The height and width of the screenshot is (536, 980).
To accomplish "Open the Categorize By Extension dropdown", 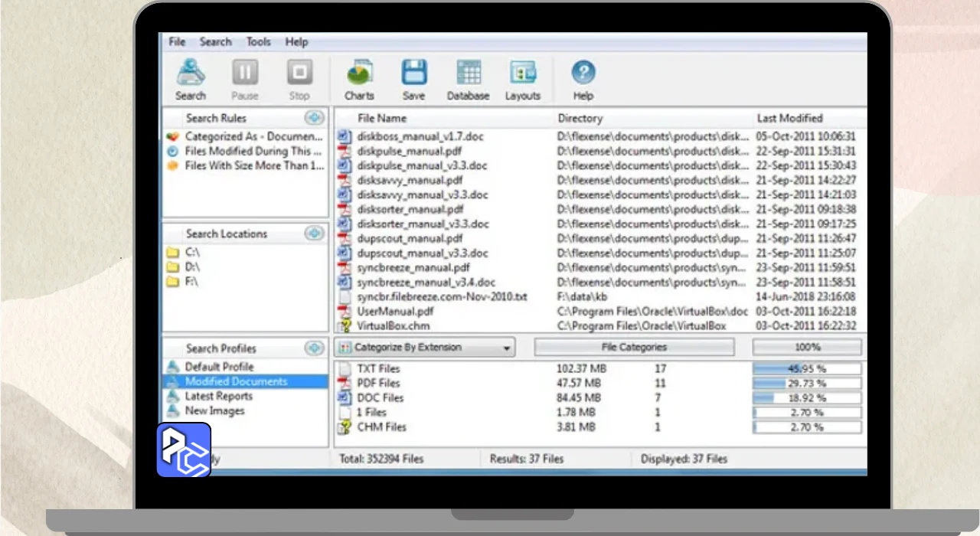I will coord(425,348).
